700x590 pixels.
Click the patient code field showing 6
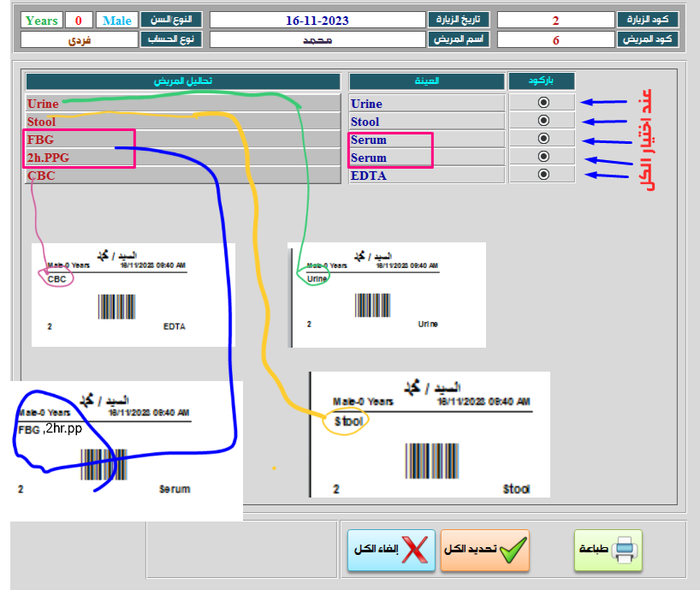(555, 39)
